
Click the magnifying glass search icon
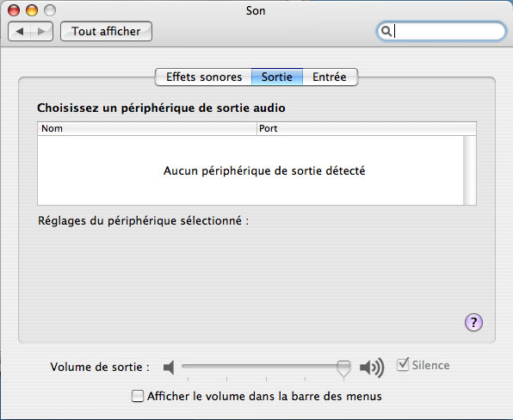coord(386,31)
